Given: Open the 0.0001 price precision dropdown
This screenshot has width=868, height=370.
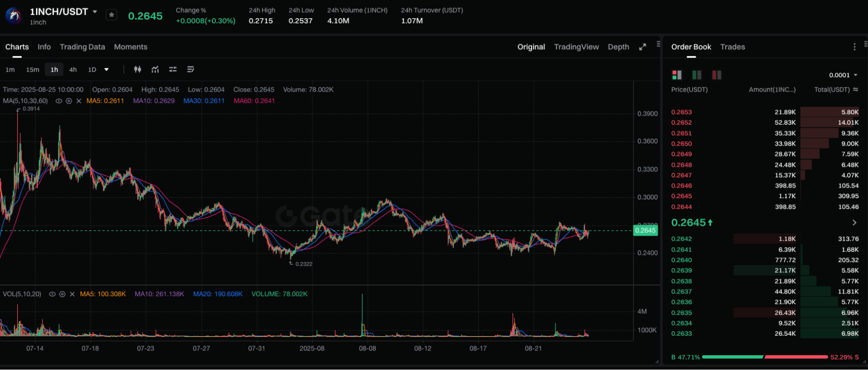Looking at the screenshot, I should click(843, 75).
